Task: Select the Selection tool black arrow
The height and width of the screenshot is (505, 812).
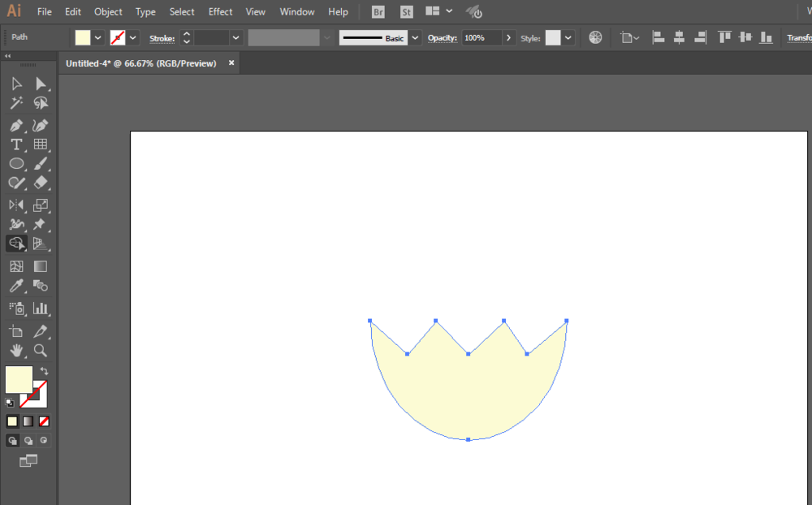Action: coord(16,84)
